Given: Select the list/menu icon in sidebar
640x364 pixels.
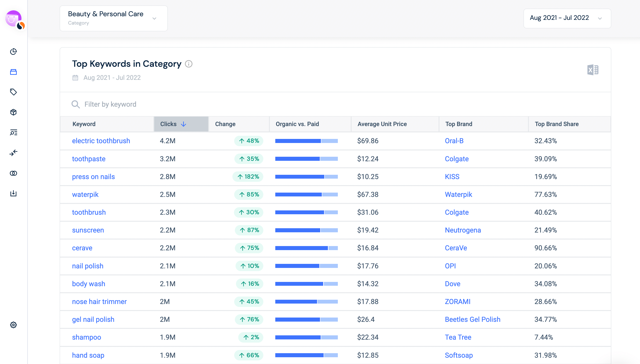Looking at the screenshot, I should pyautogui.click(x=14, y=132).
